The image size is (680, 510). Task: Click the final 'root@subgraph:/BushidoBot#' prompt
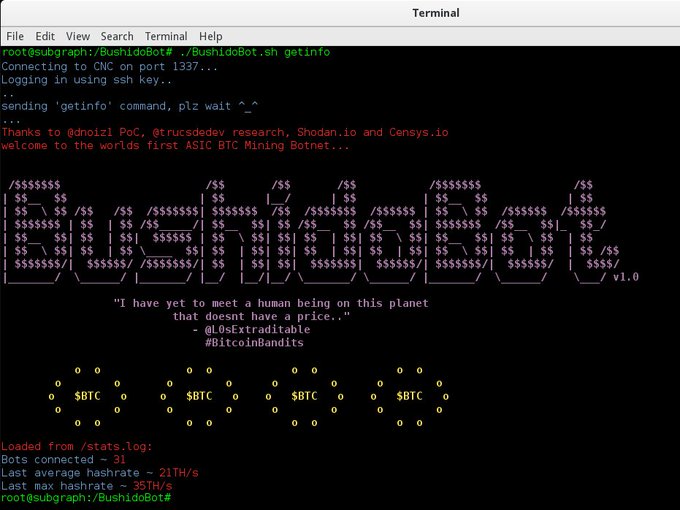tap(86, 498)
